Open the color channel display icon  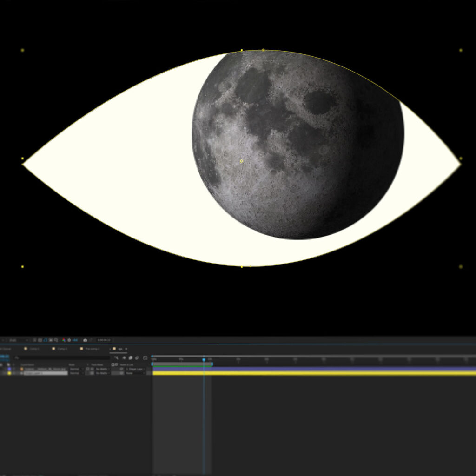tap(63, 340)
